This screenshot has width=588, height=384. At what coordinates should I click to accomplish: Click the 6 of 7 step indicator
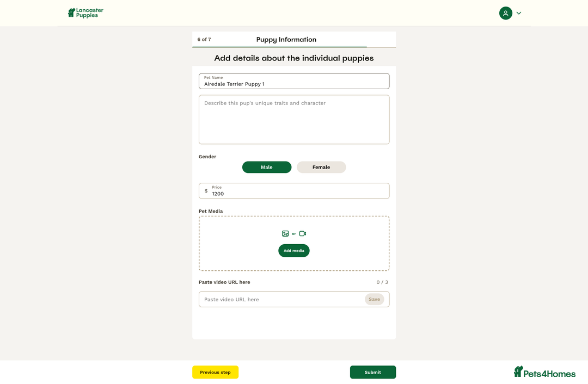(x=204, y=40)
